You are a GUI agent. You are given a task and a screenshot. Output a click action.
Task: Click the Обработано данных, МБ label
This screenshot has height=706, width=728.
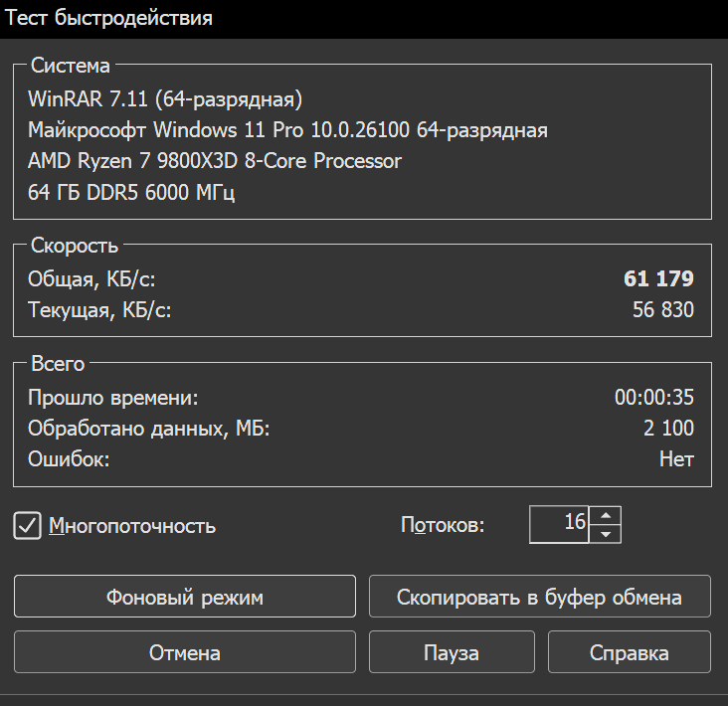(x=149, y=429)
